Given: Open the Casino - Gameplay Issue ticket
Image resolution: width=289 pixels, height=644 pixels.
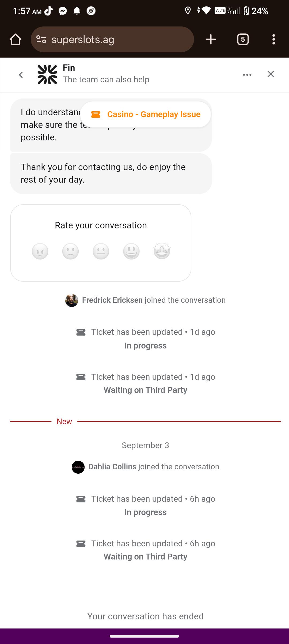Looking at the screenshot, I should tap(146, 114).
